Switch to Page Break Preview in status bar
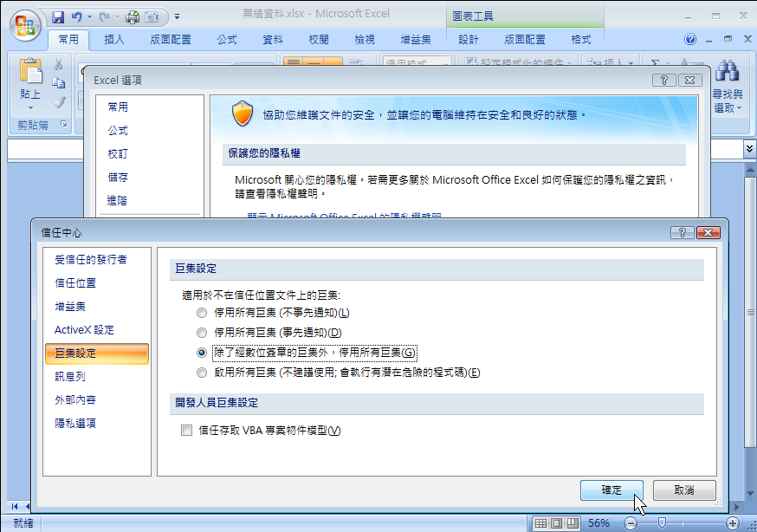Screen dimensions: 757x532 (573, 522)
